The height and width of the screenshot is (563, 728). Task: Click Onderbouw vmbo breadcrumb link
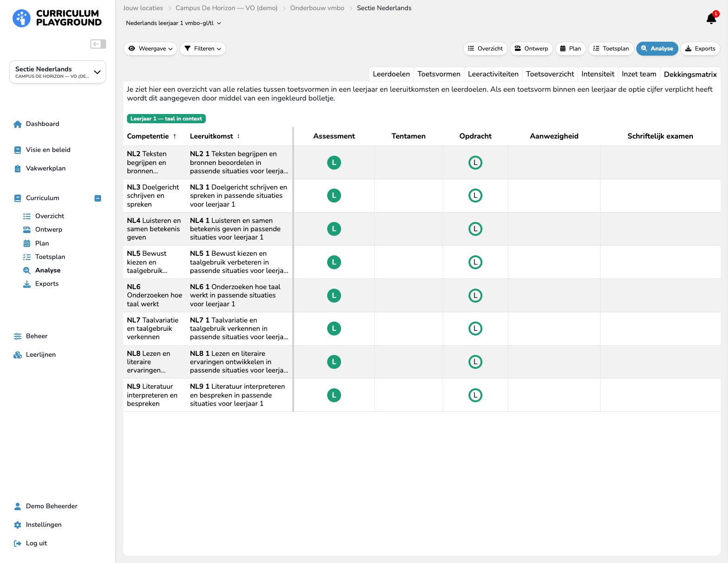pos(317,8)
